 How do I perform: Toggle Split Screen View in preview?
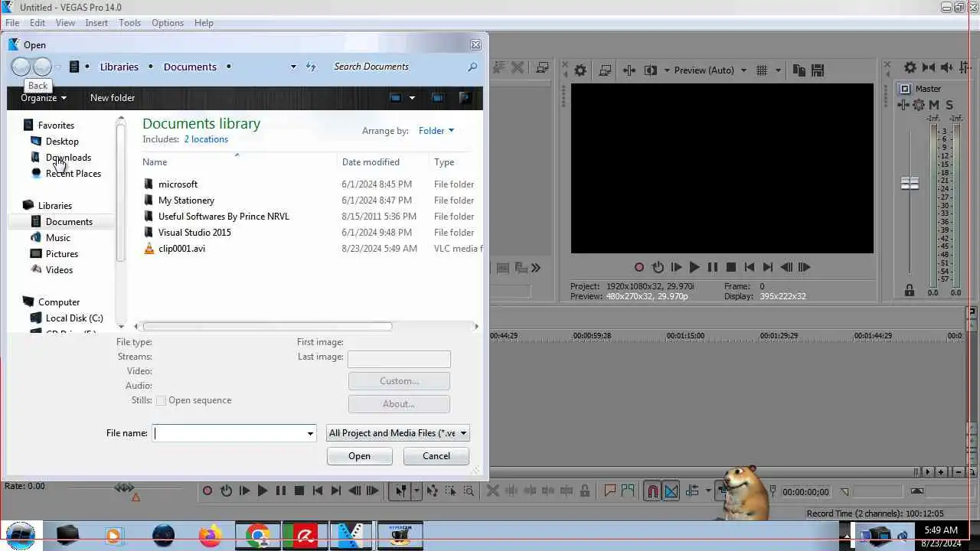coord(651,70)
